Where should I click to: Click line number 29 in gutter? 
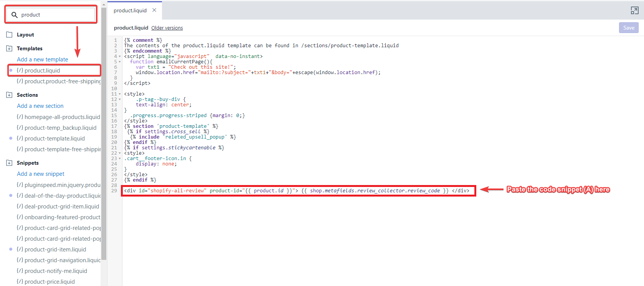point(114,191)
